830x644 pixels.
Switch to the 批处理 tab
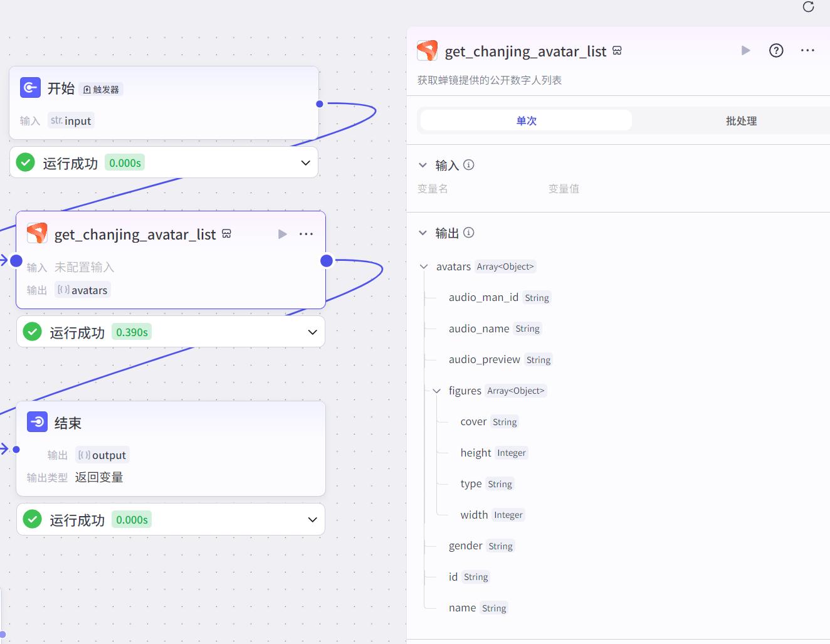741,120
